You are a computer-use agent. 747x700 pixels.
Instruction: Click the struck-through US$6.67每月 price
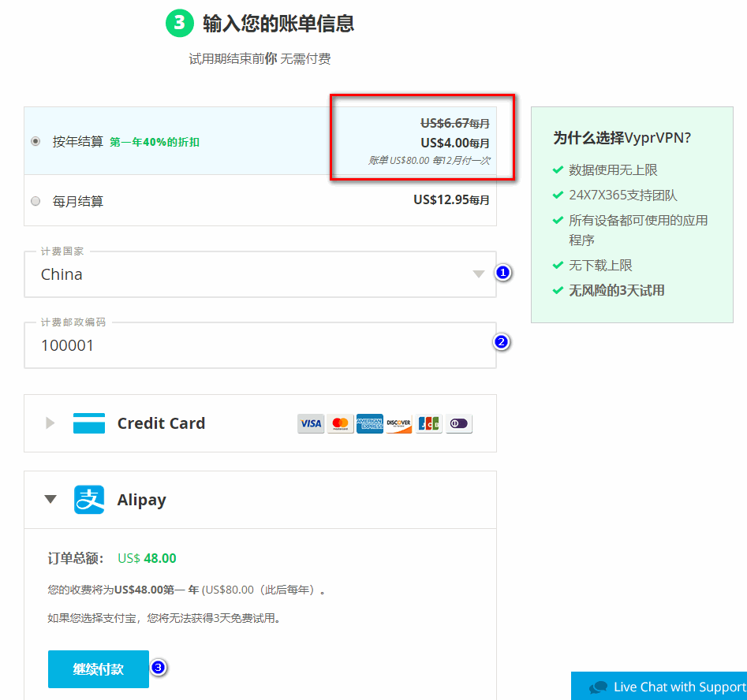(x=455, y=123)
